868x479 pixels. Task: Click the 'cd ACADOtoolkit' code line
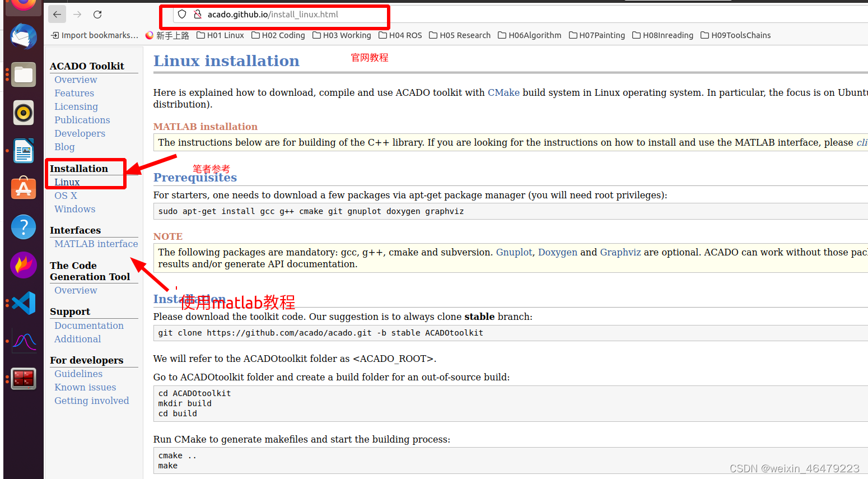(194, 393)
